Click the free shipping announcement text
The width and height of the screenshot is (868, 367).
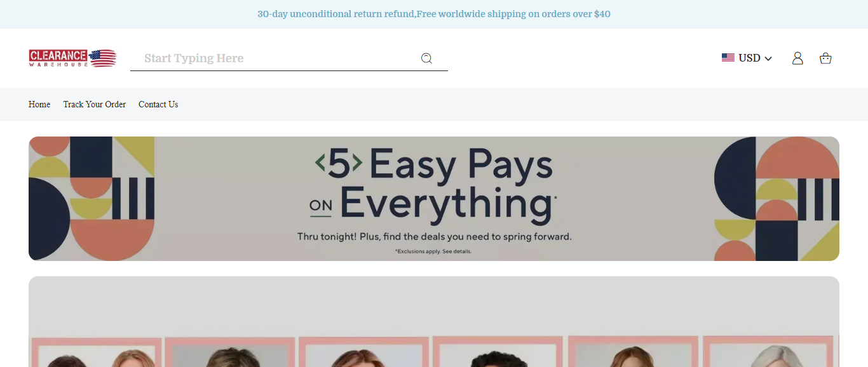coord(434,14)
